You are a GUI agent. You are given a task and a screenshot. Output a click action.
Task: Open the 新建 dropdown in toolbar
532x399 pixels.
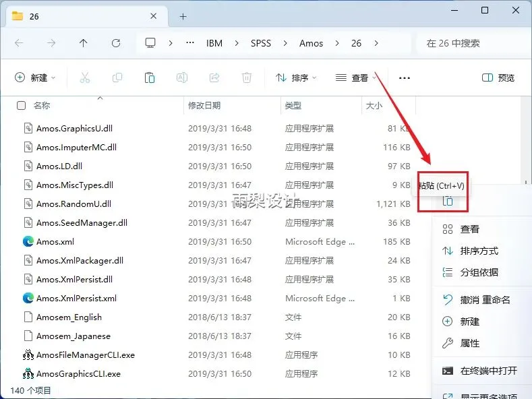point(35,78)
